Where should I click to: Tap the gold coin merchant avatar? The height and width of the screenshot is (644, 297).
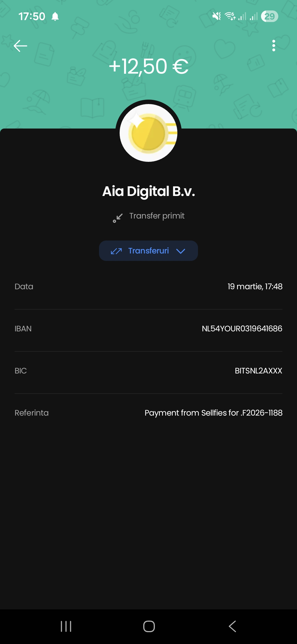[148, 133]
